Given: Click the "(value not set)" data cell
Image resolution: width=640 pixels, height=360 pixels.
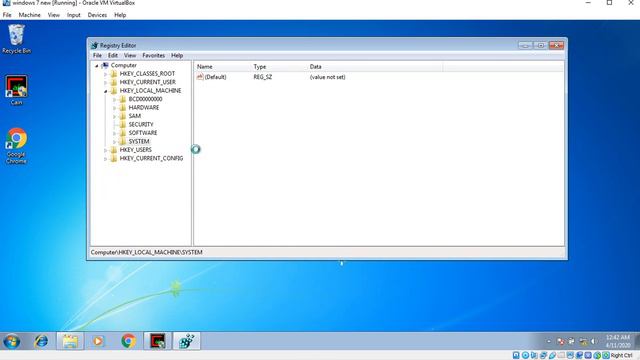Looking at the screenshot, I should click(x=327, y=77).
